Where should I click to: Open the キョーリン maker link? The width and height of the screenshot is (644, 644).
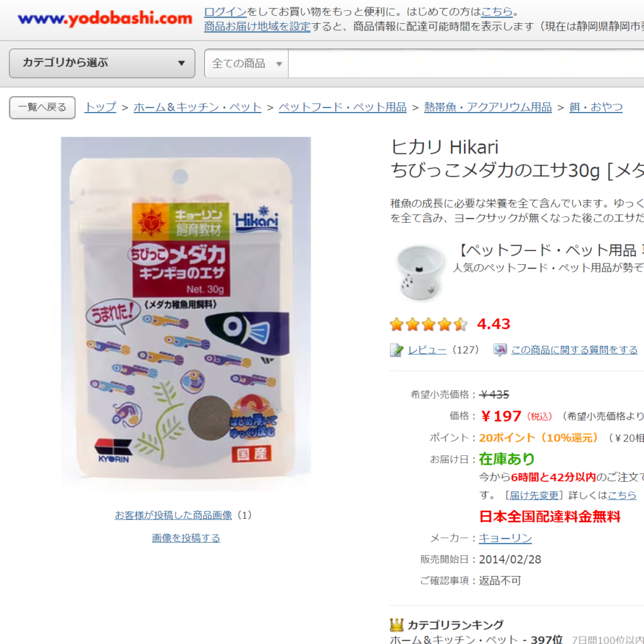point(505,538)
